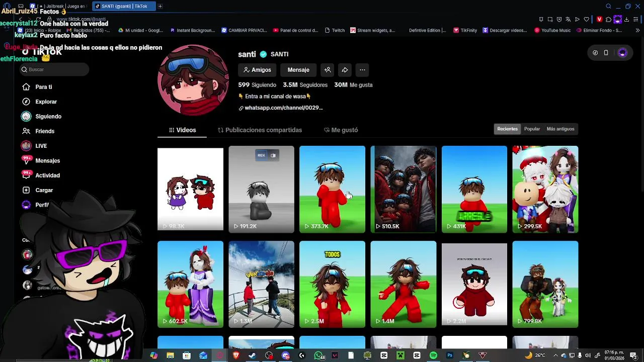Viewport: 644px width, 362px height.
Task: Open the Instant Background bookmark
Action: pyautogui.click(x=193, y=30)
